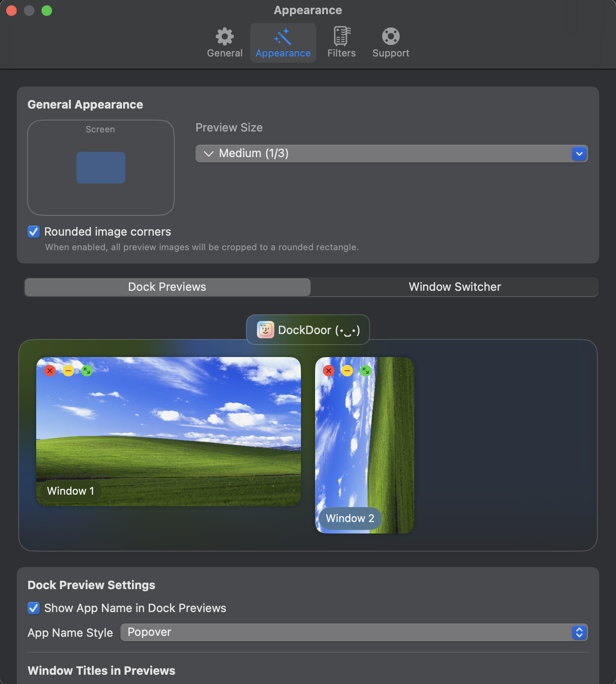This screenshot has width=616, height=684.
Task: Click the Window 1 title label
Action: click(x=71, y=491)
